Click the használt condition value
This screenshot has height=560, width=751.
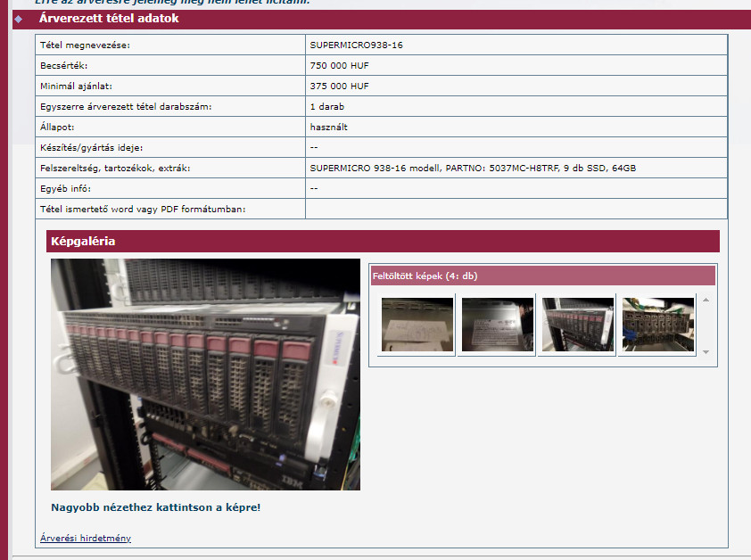click(x=328, y=128)
